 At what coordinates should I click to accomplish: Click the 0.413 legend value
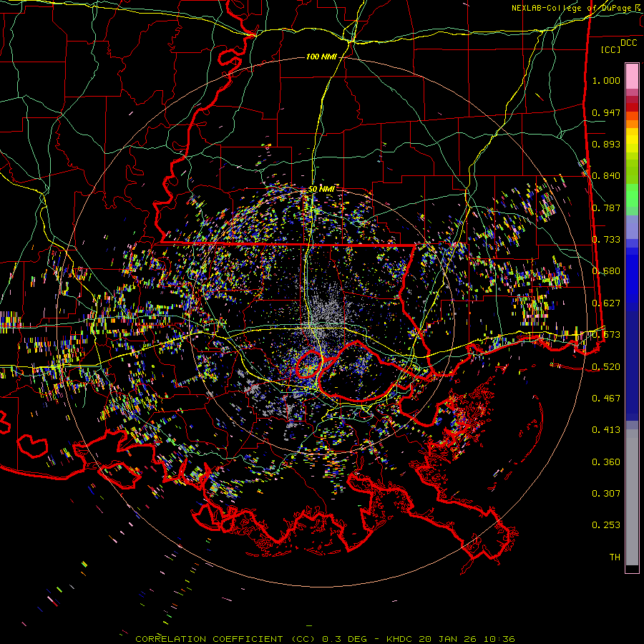point(606,430)
